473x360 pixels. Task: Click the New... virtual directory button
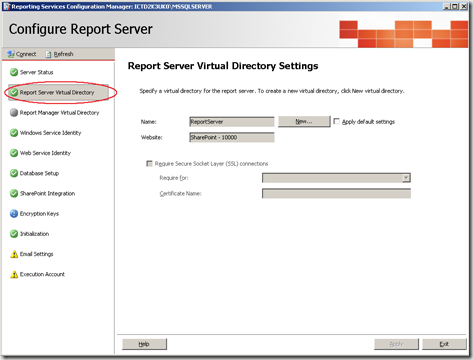click(x=304, y=121)
